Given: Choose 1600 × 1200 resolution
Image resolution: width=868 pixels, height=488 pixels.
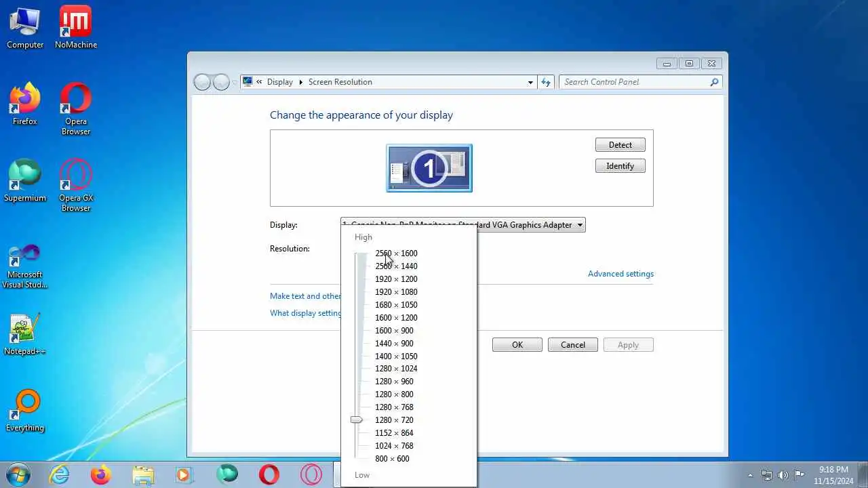Looking at the screenshot, I should click(396, 318).
